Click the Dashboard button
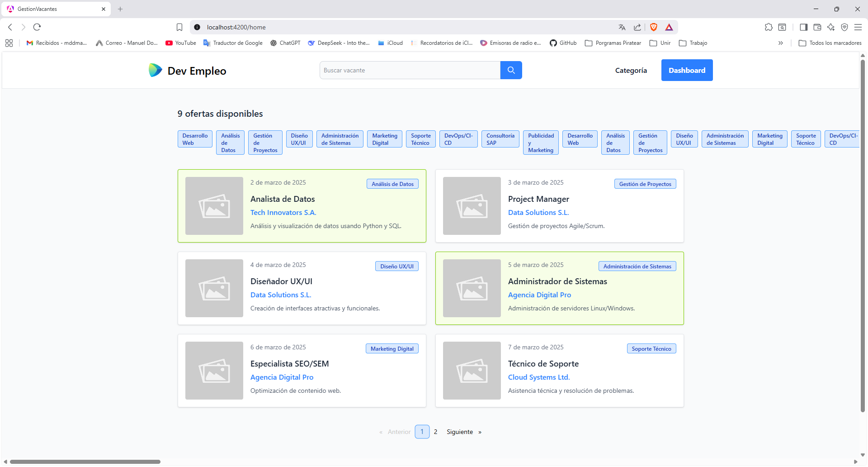 (x=687, y=70)
